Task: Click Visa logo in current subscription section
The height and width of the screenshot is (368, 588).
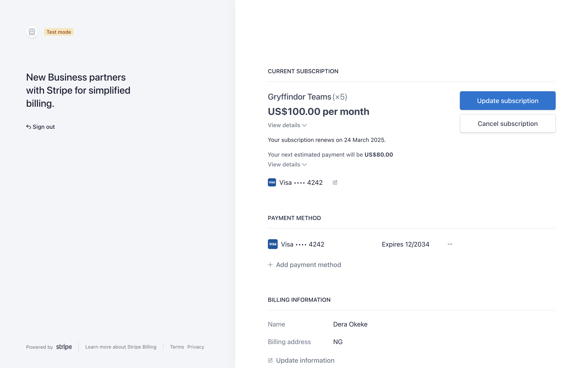Action: pos(272,183)
